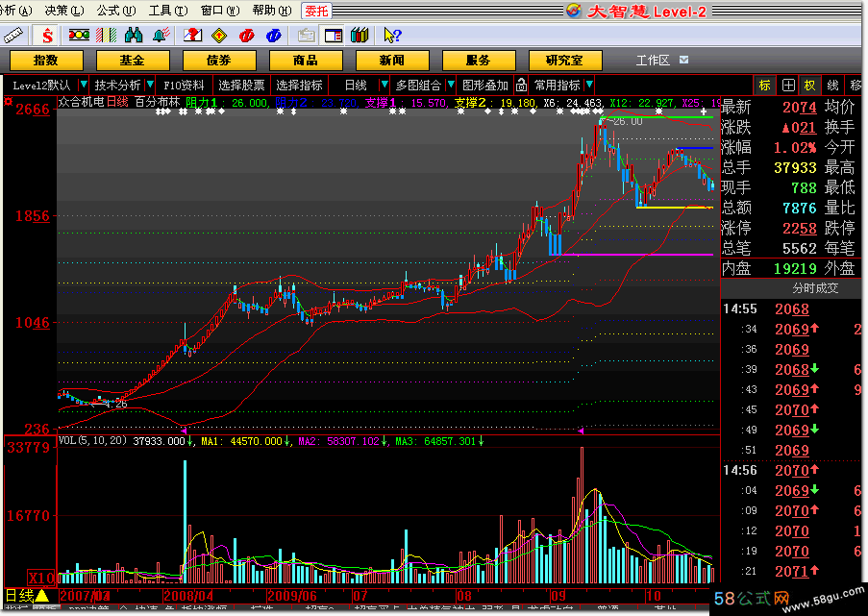
Task: Open the binoculars search tool
Action: coord(134,36)
